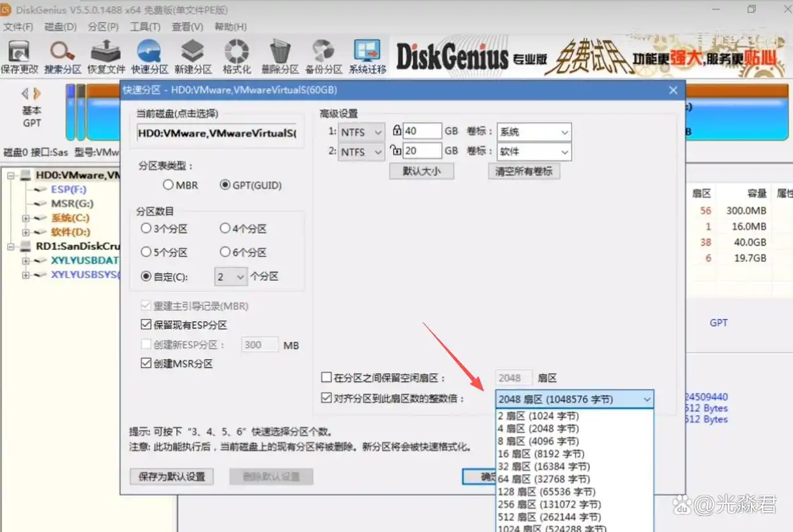793x532 pixels.
Task: Open partition 1 file system NTFS dropdown
Action: (361, 131)
